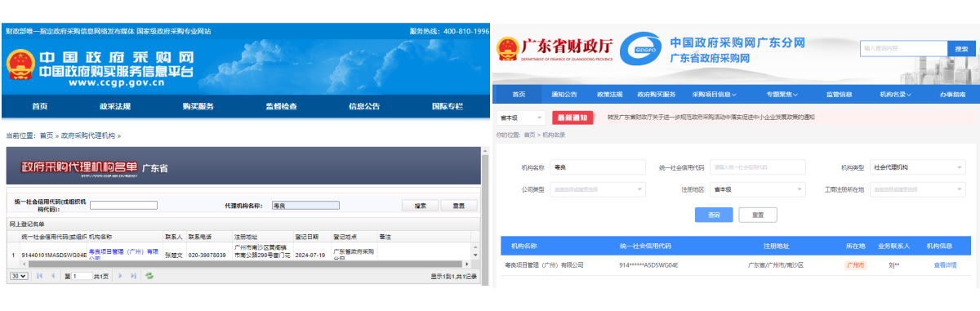Open 政府购买服务 on the Guangdong site nav

[x=657, y=95]
